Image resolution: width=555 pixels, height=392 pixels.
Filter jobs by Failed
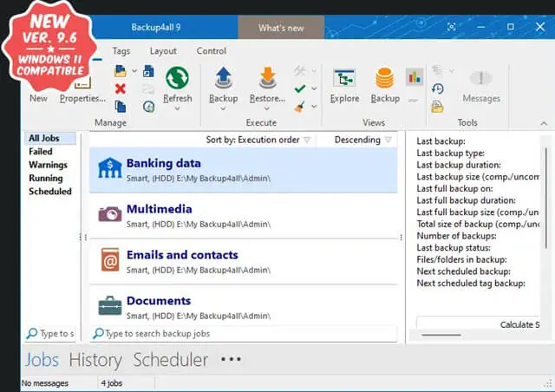41,152
